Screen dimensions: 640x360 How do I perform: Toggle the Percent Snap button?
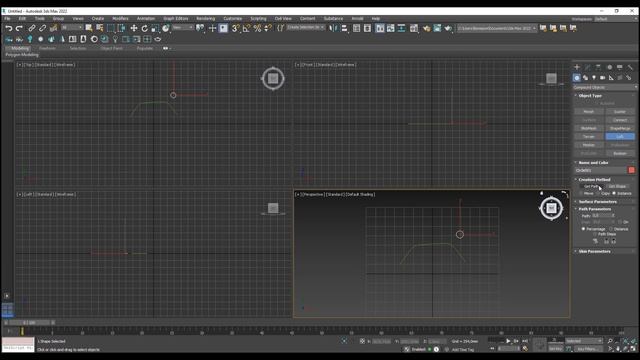tap(258, 28)
